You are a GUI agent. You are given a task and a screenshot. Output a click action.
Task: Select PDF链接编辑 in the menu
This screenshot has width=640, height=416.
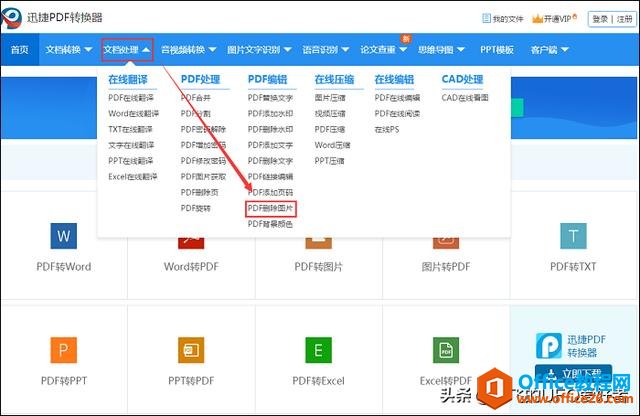pos(270,176)
